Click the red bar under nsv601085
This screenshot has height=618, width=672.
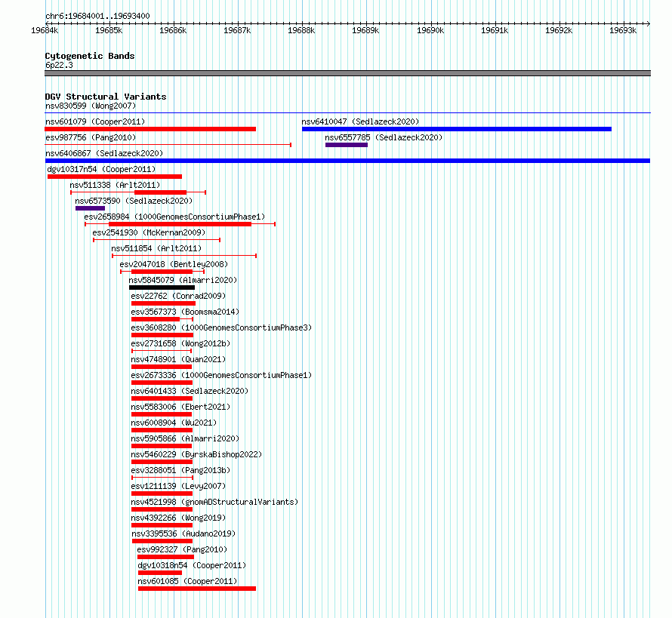(197, 589)
